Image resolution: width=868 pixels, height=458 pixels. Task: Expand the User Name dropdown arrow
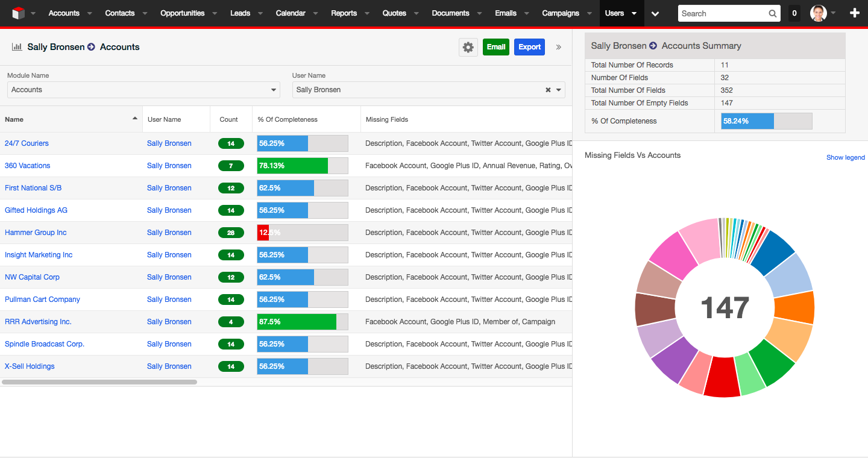tap(559, 90)
